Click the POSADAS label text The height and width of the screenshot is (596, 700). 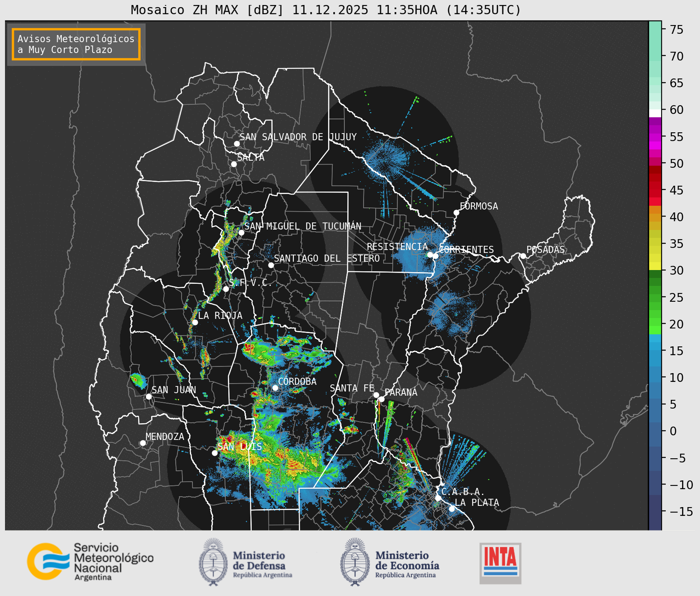(x=546, y=250)
